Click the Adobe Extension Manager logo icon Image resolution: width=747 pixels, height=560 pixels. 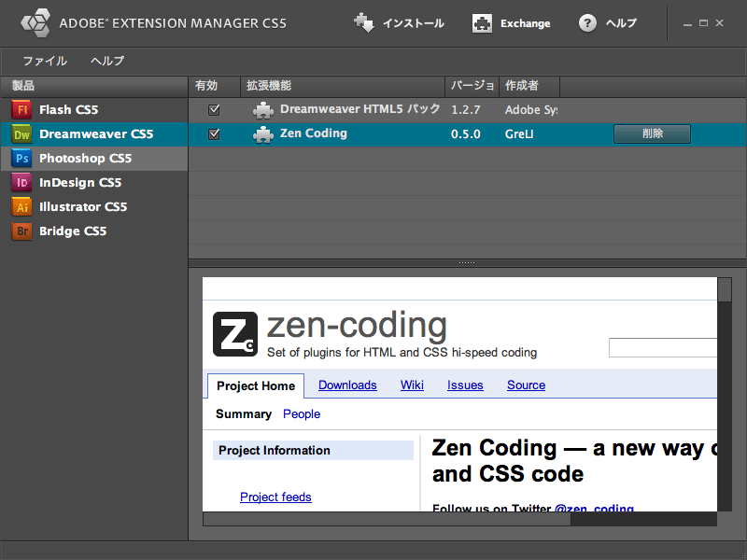click(35, 22)
